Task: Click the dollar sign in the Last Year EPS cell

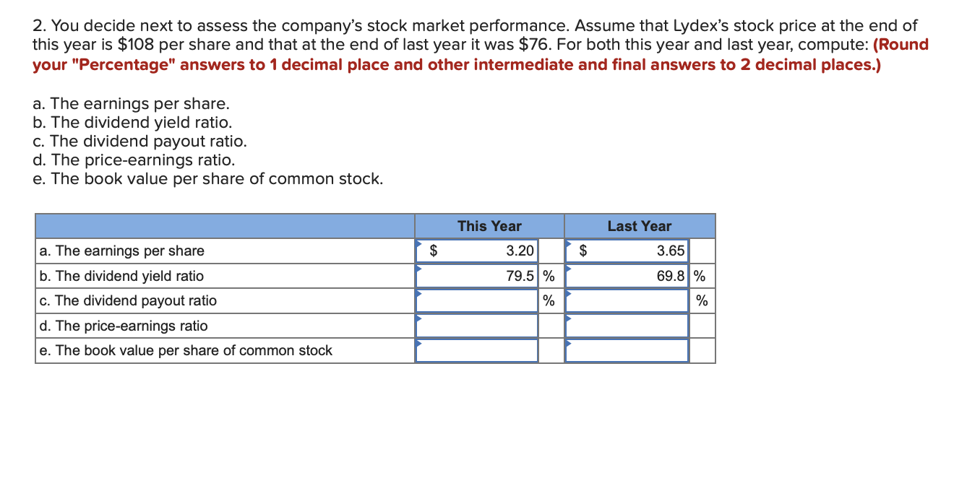Action: click(582, 251)
